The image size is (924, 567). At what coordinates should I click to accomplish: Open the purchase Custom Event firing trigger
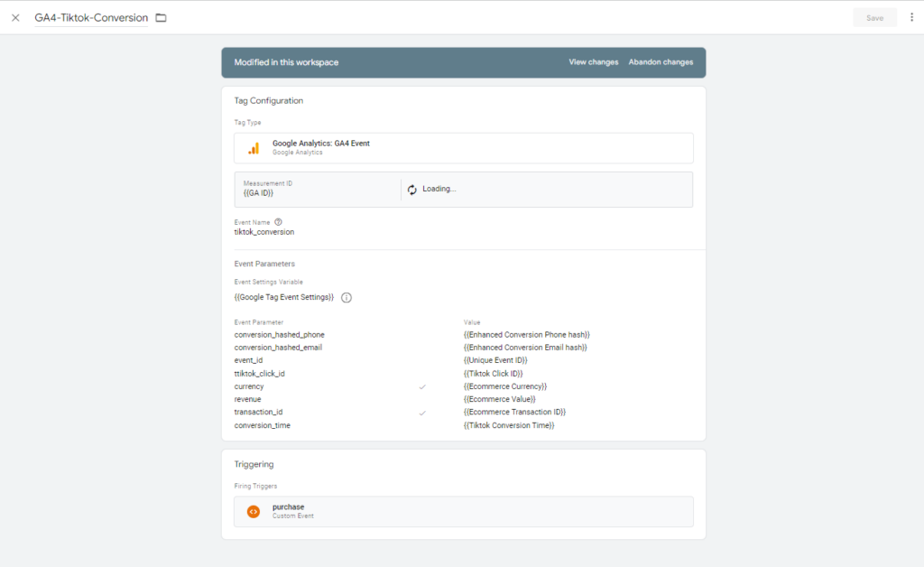(x=464, y=512)
